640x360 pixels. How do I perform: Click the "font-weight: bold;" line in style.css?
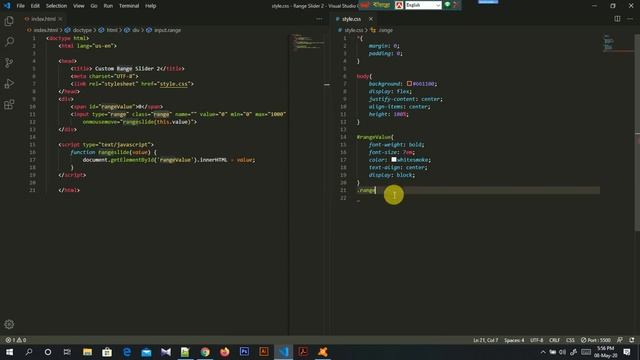point(396,144)
